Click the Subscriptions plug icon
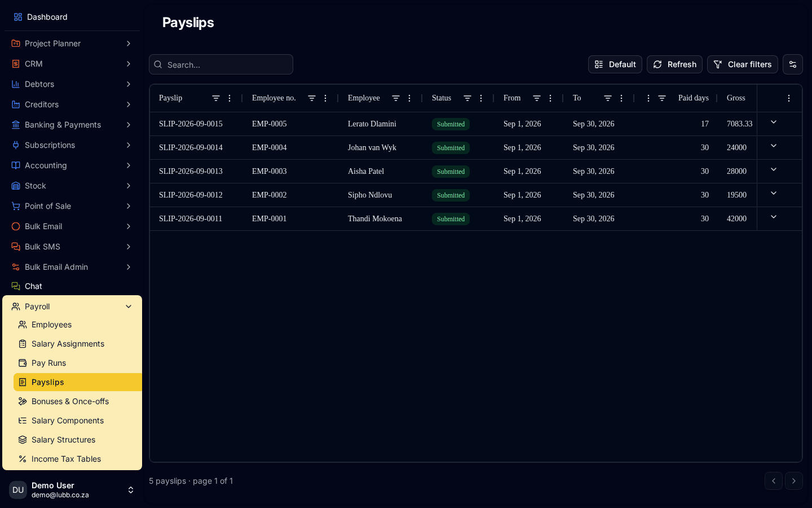The width and height of the screenshot is (812, 508). click(x=16, y=145)
